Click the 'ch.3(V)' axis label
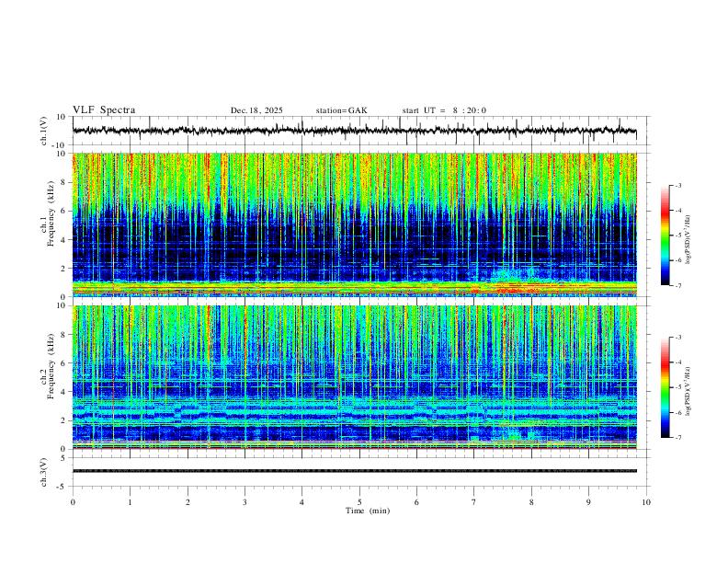The image size is (728, 563). pyautogui.click(x=44, y=472)
